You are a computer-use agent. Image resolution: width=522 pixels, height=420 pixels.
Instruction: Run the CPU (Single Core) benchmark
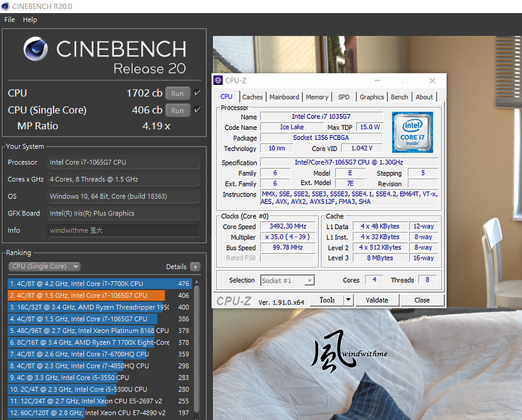click(x=178, y=110)
